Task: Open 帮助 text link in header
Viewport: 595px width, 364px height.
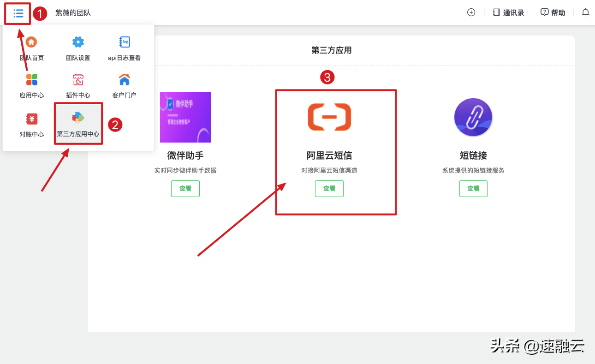Action: pos(558,13)
